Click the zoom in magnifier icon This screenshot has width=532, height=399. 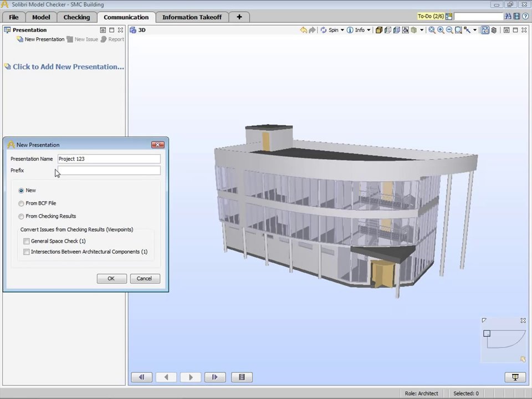point(441,30)
